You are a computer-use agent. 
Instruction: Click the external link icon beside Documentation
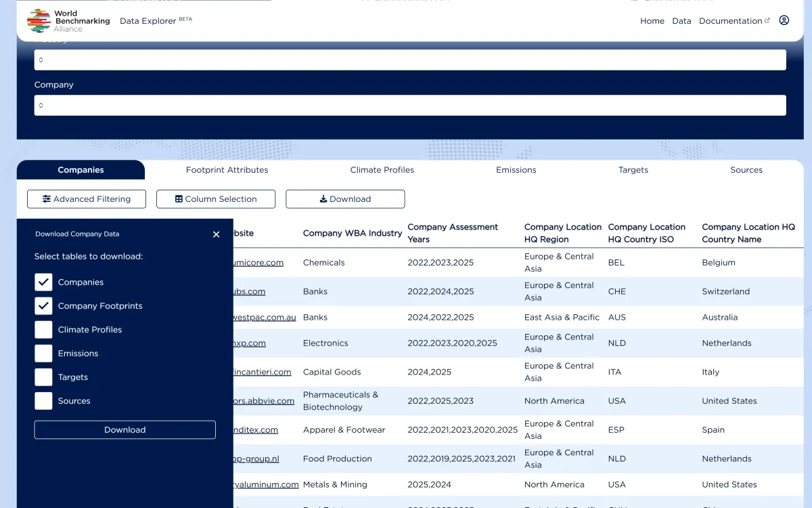tap(766, 20)
